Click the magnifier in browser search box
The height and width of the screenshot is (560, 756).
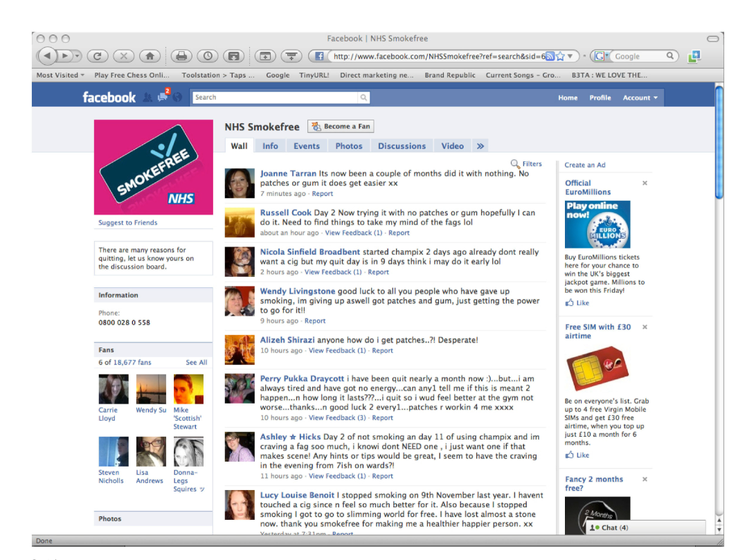tap(670, 56)
